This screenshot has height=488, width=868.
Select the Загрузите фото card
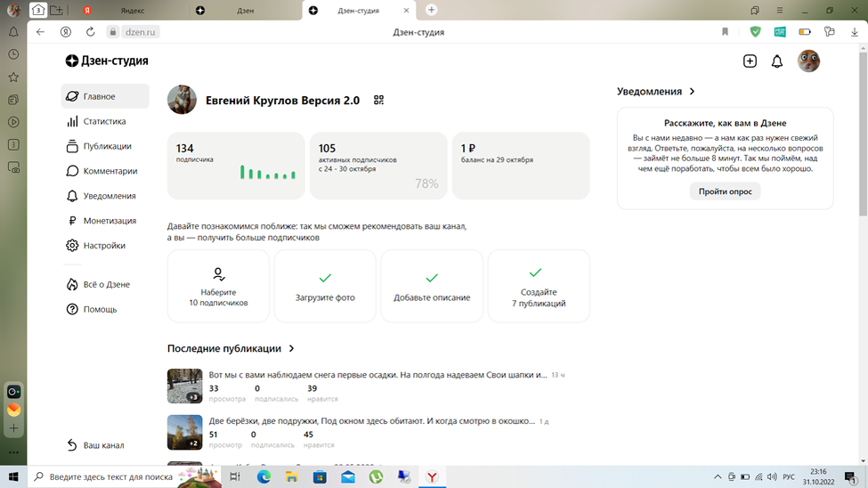coord(325,286)
